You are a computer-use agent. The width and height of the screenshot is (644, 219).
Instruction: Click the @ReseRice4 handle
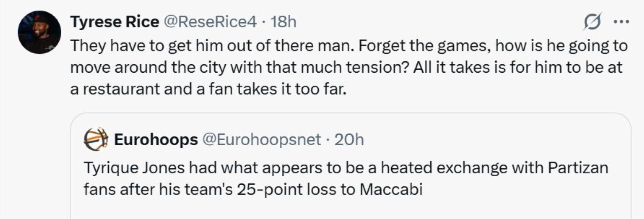pyautogui.click(x=210, y=22)
